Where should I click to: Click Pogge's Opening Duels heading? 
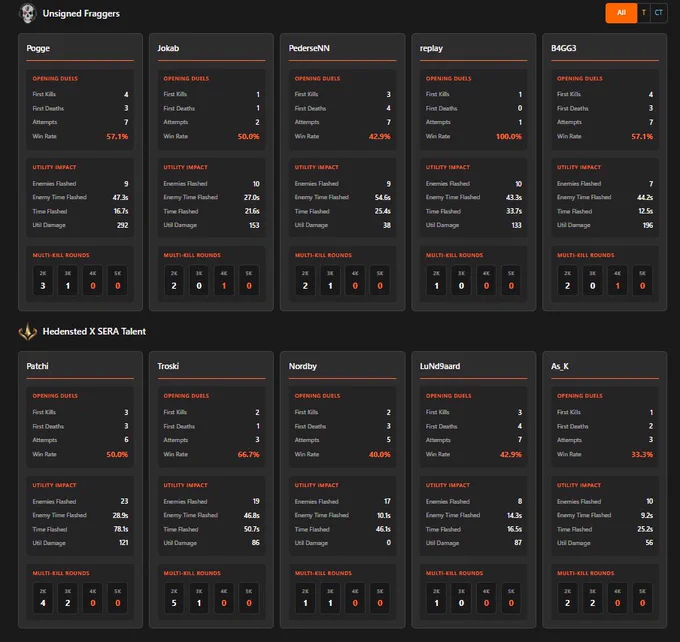(x=55, y=79)
